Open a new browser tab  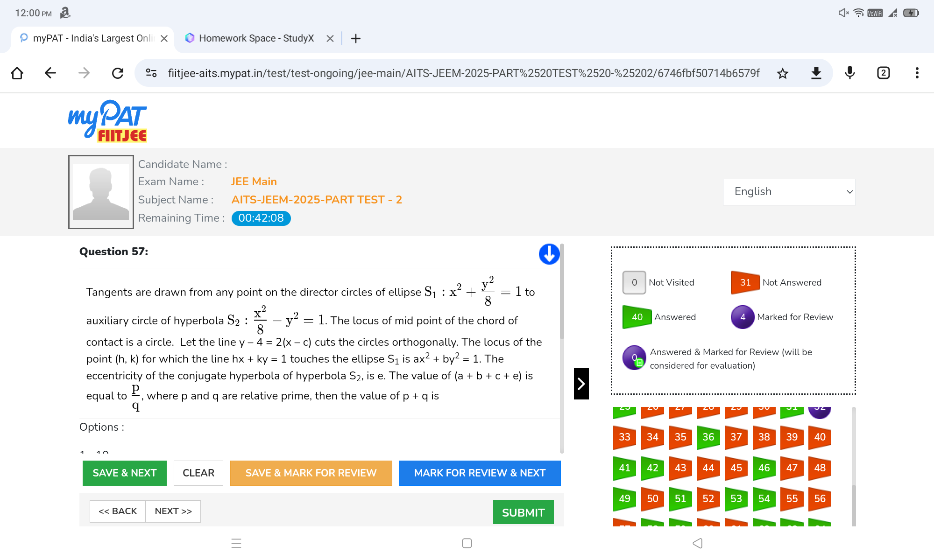[356, 38]
